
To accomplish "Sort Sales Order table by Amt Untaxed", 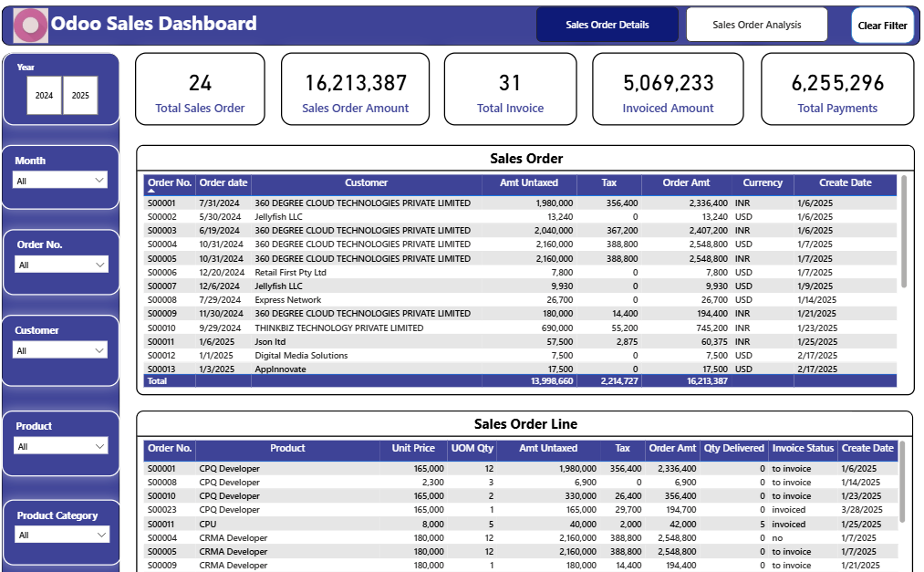I will (529, 183).
